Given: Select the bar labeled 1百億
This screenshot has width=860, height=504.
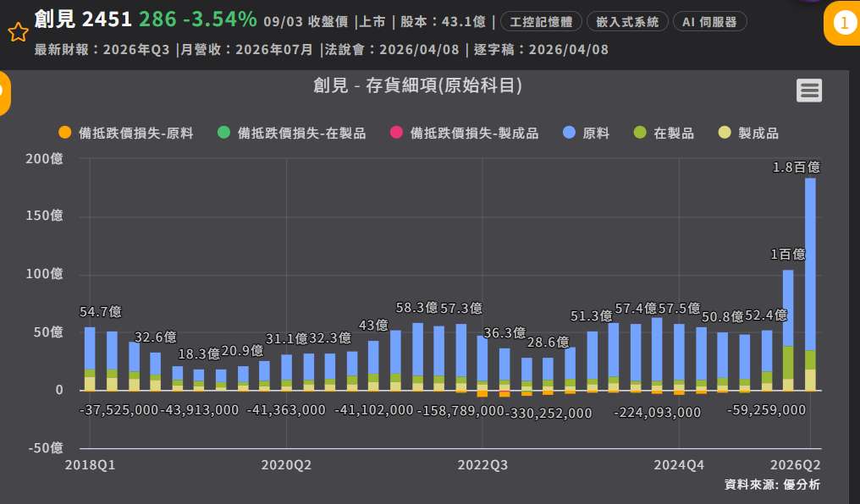Looking at the screenshot, I should [x=788, y=331].
